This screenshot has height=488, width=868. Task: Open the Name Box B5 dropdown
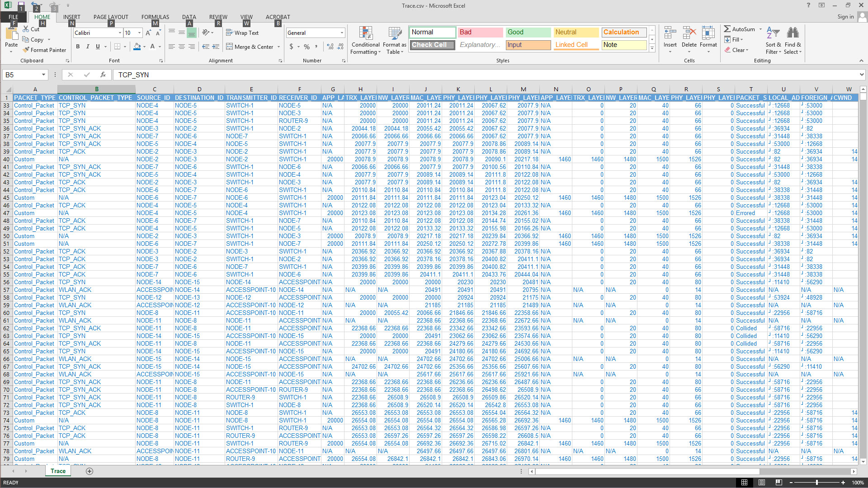point(43,75)
